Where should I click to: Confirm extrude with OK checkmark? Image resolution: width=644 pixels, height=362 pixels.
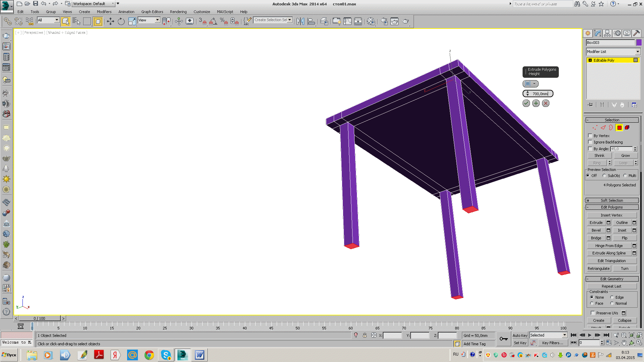pos(526,104)
